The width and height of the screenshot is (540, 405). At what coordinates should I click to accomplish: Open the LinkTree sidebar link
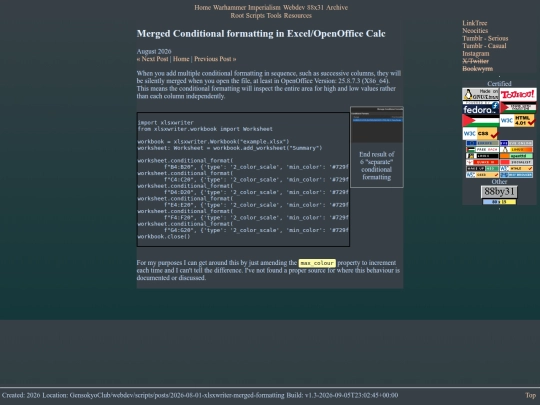point(475,23)
